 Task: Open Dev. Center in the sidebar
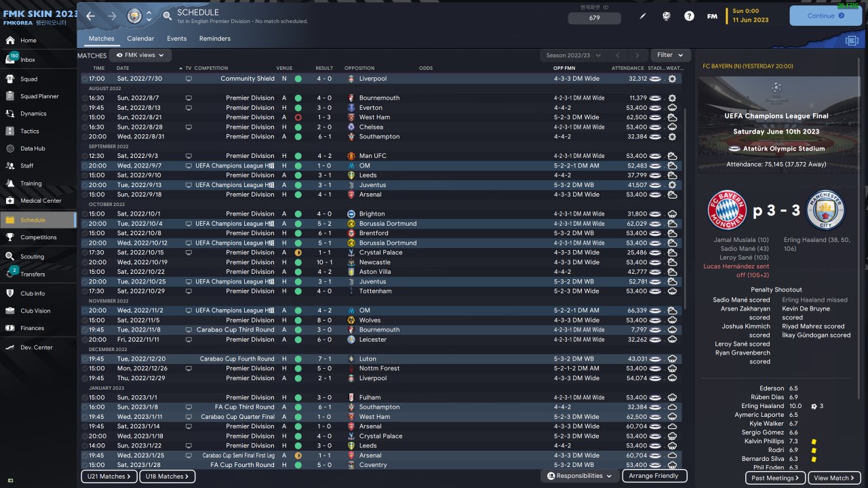pos(36,347)
